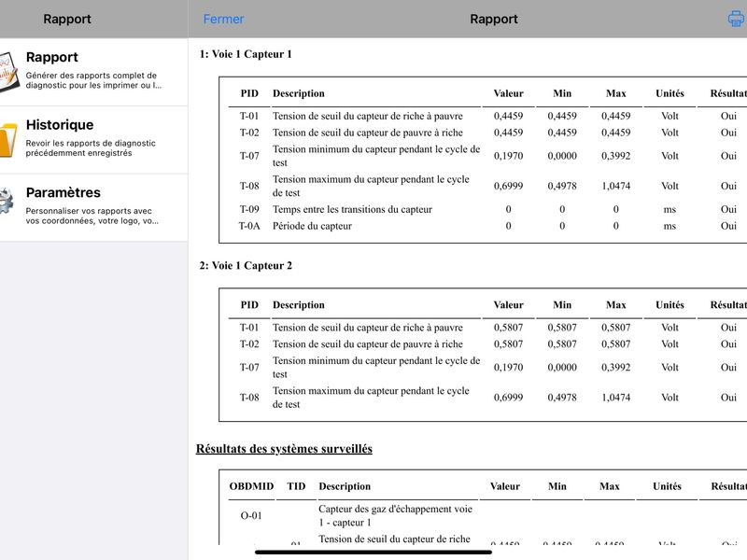The height and width of the screenshot is (560, 747).
Task: Click the T-0A Période du capteur row
Action: pyautogui.click(x=486, y=226)
